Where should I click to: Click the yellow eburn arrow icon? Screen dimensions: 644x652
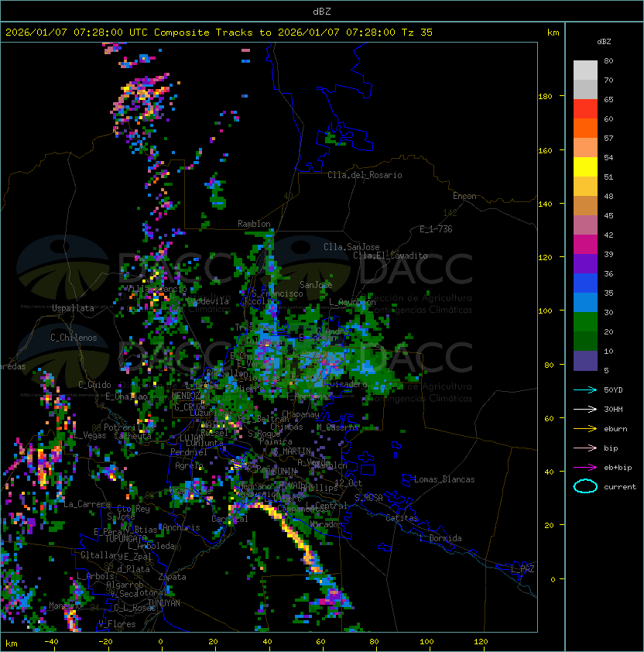pyautogui.click(x=585, y=429)
